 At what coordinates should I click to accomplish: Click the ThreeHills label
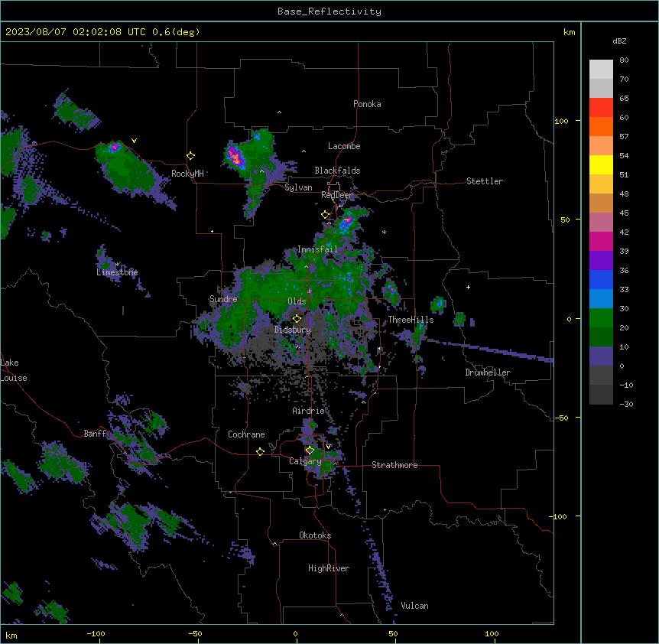click(411, 320)
